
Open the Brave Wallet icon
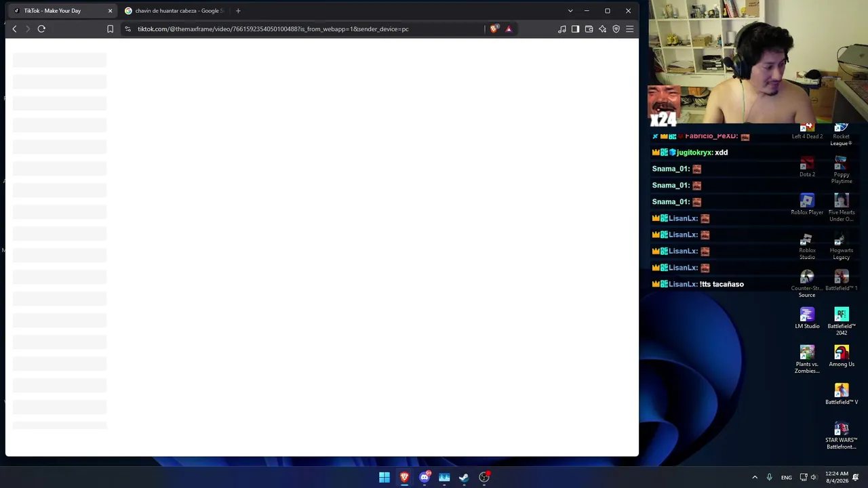(x=589, y=29)
